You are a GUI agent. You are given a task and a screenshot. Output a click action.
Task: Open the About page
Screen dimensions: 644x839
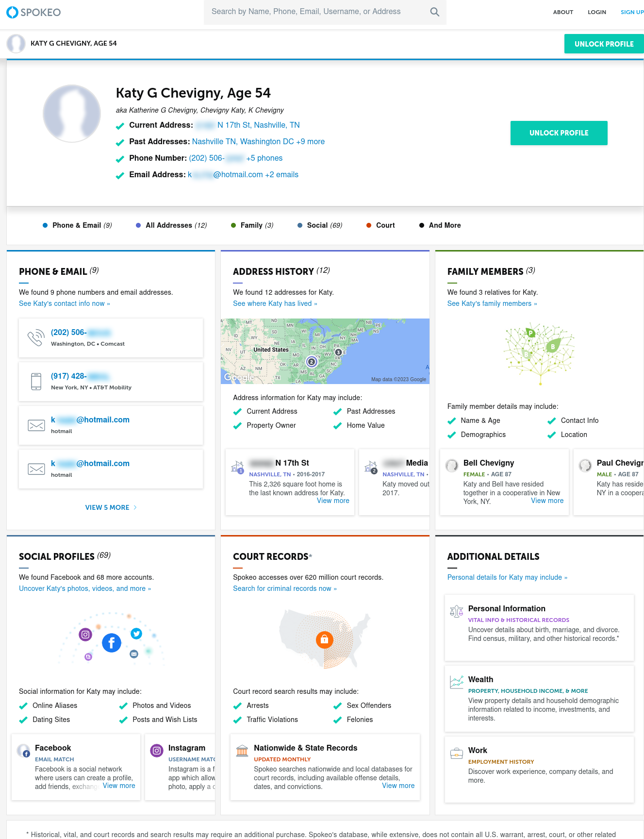(563, 12)
